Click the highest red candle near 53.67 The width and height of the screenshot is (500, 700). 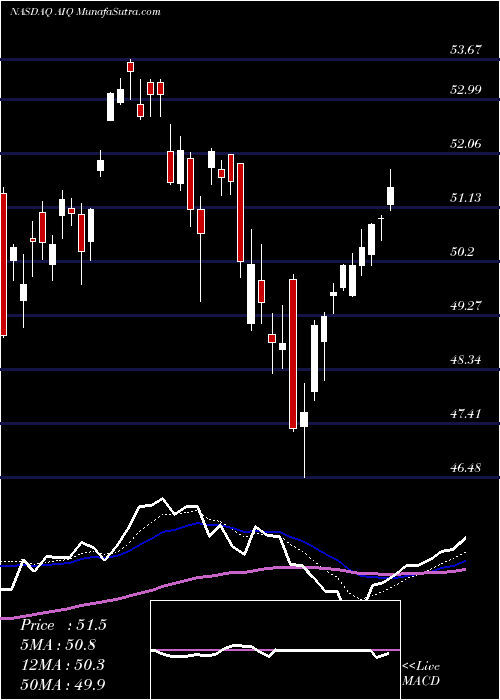tap(130, 67)
